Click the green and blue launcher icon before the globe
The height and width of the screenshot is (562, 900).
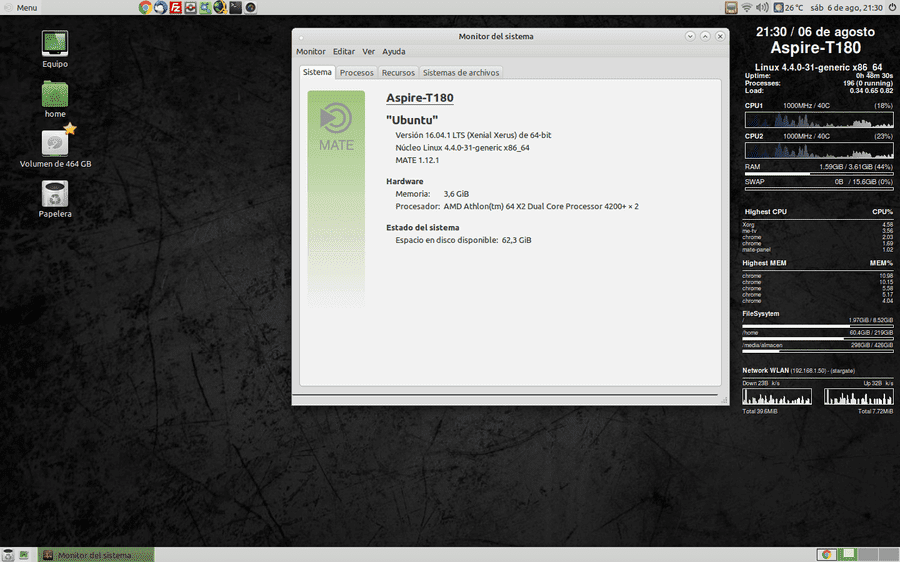pyautogui.click(x=205, y=7)
